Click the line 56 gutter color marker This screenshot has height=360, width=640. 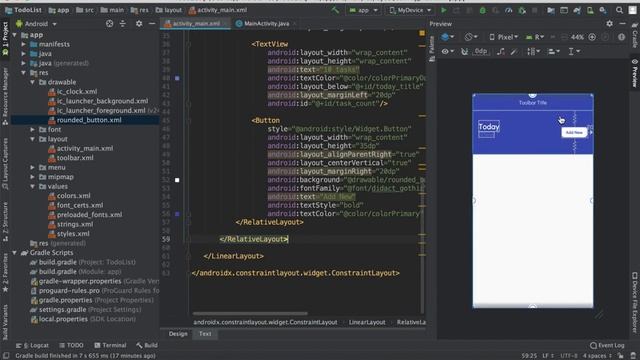tap(177, 214)
